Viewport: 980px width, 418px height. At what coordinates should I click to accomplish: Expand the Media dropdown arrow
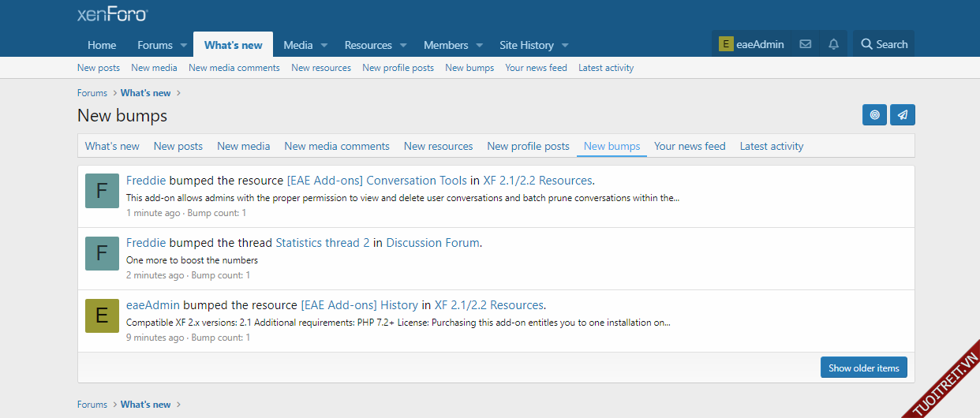(324, 46)
